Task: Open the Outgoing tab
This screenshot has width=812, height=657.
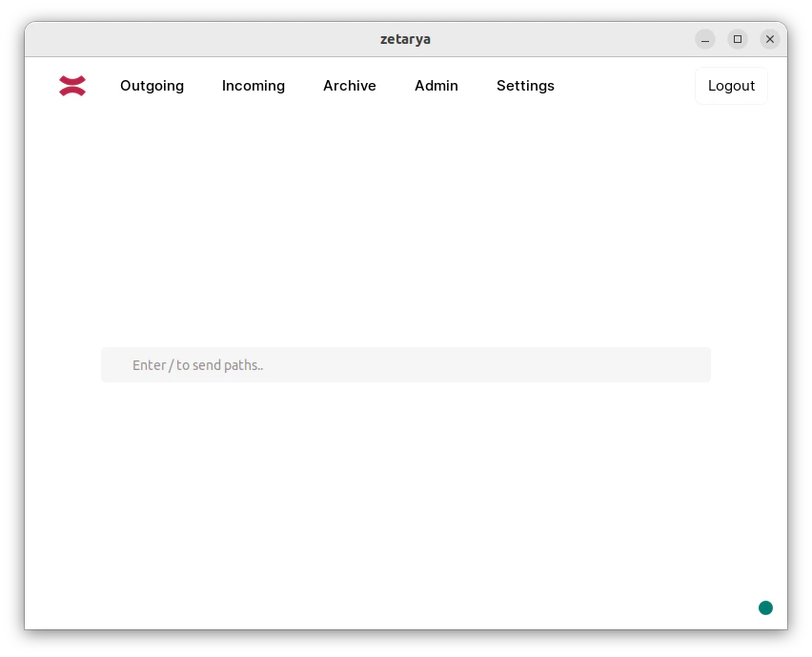Action: [152, 86]
